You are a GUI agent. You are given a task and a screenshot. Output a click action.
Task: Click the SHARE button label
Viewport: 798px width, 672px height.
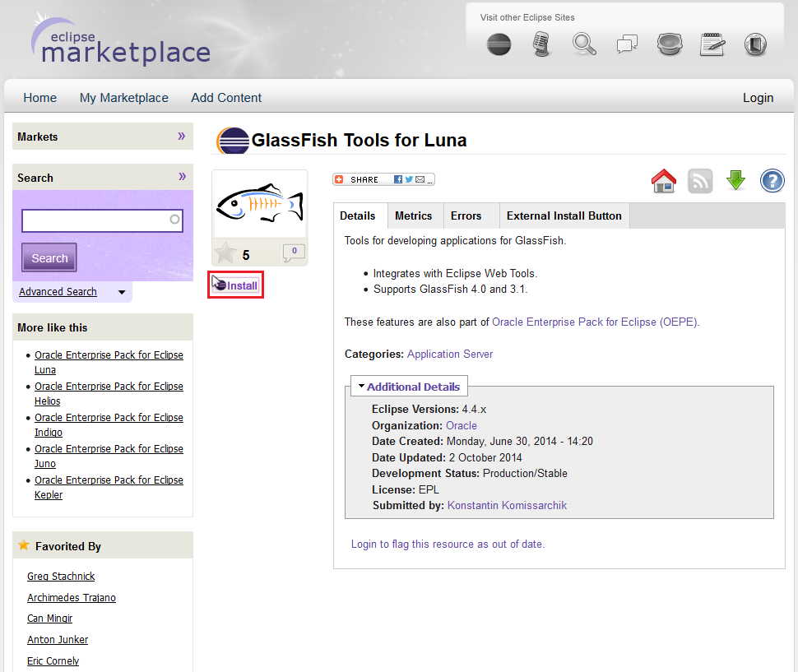(364, 179)
